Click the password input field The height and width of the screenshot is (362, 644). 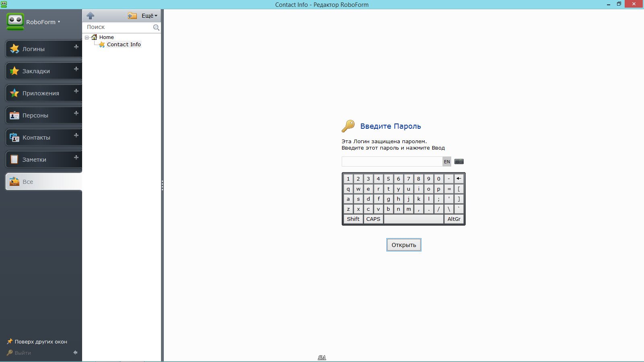click(392, 161)
